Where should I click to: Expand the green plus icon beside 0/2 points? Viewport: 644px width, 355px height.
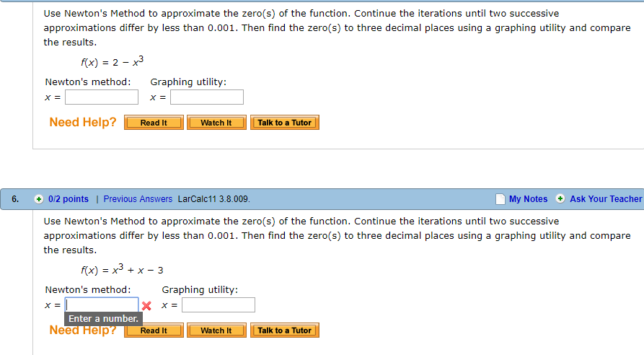click(39, 199)
